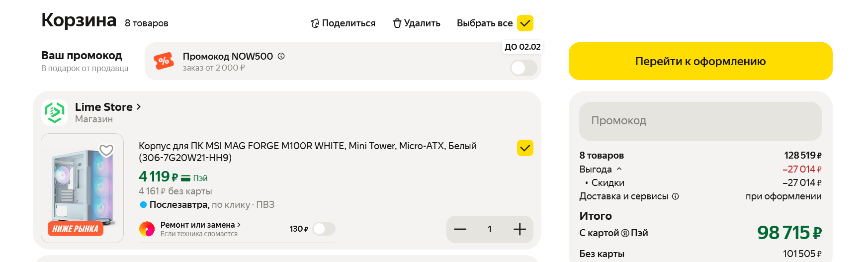Collapse the Выгода details chevron
The height and width of the screenshot is (262, 868).
[x=619, y=169]
